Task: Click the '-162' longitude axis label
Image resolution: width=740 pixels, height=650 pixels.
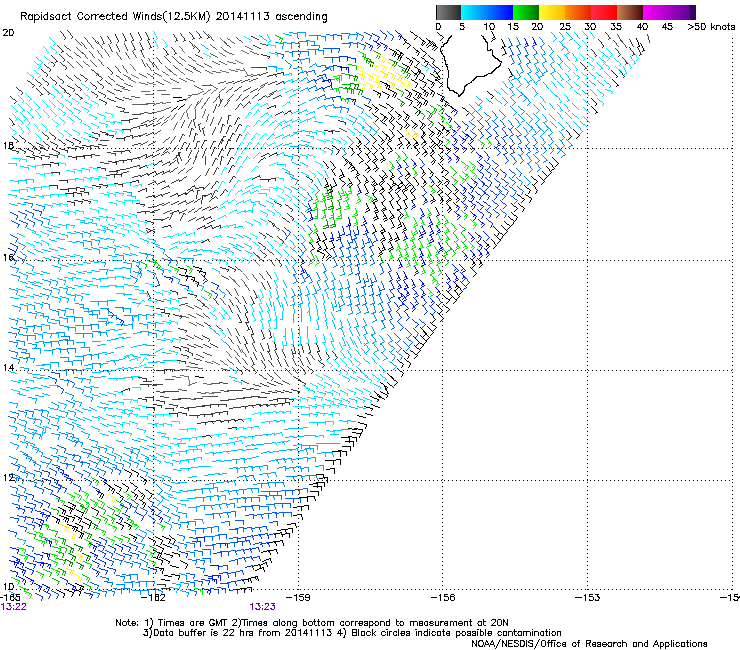Action: [154, 598]
